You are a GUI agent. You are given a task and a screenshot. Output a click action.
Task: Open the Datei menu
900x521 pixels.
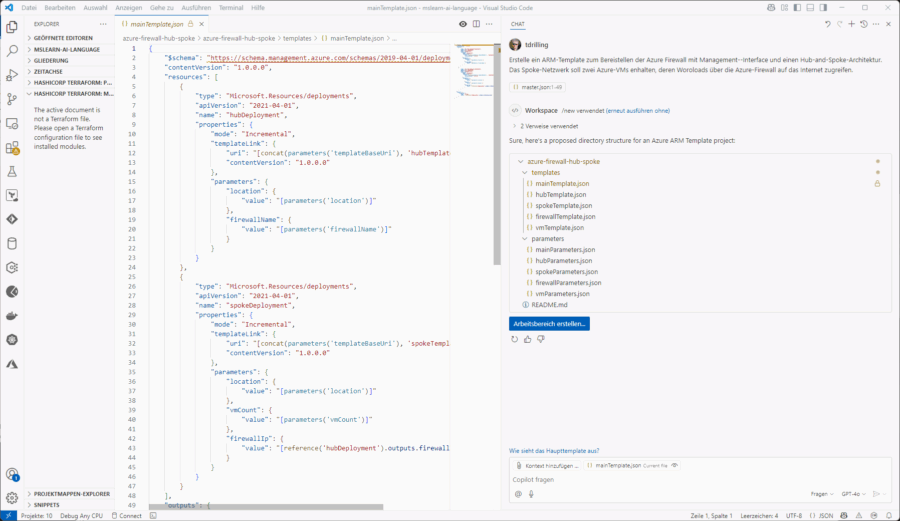29,8
